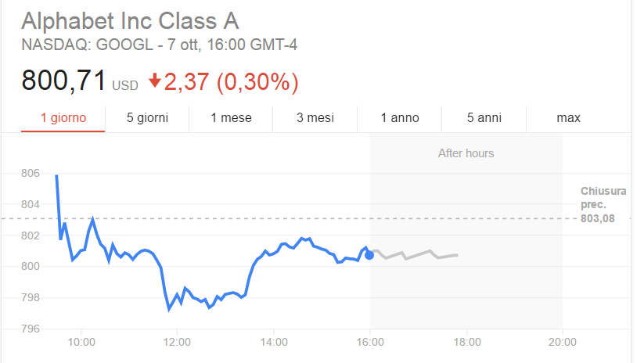The image size is (644, 363).
Task: Click the Chiusura prec. 803,08 label
Action: 603,204
